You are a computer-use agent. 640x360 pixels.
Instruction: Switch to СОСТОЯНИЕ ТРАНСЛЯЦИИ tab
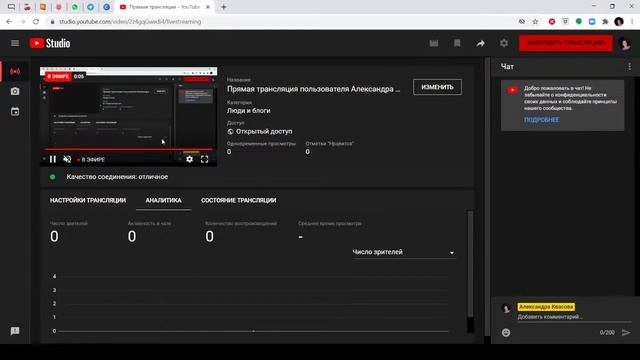pyautogui.click(x=238, y=200)
